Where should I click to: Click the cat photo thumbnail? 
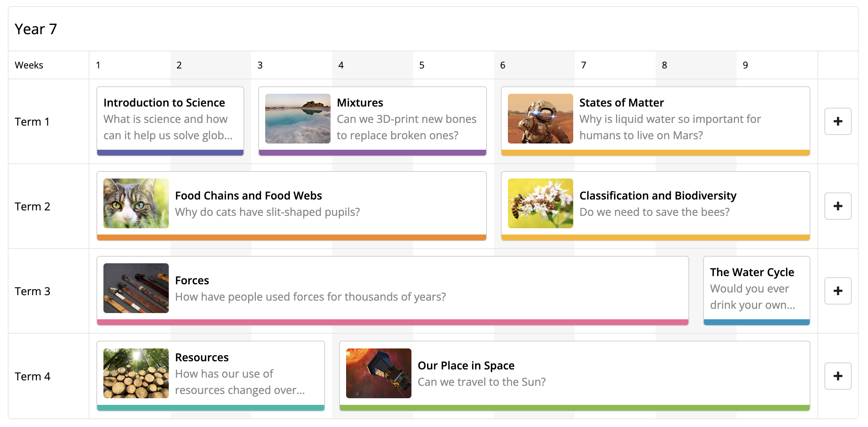point(136,203)
